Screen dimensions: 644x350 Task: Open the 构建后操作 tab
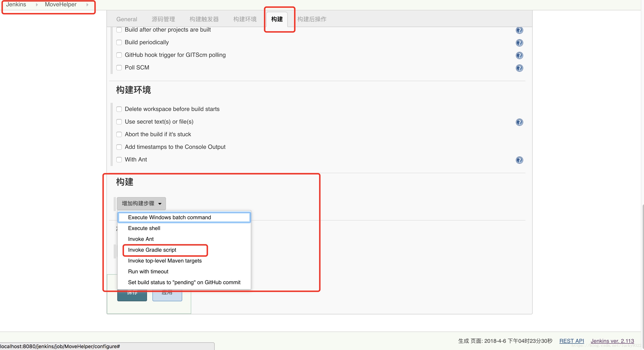pyautogui.click(x=312, y=19)
